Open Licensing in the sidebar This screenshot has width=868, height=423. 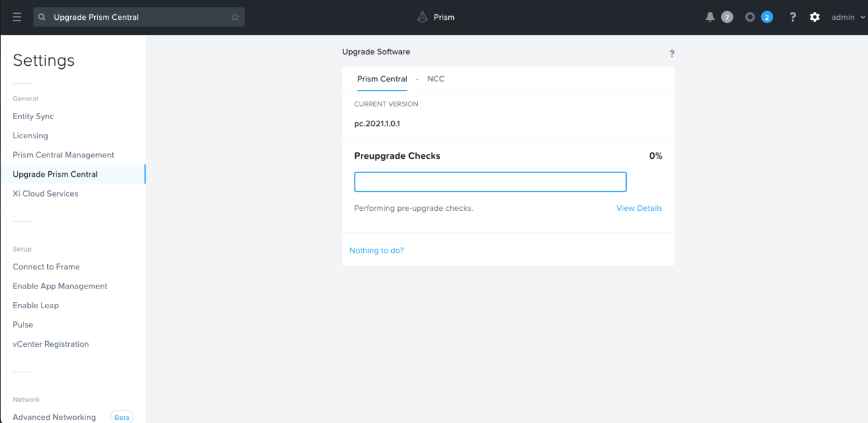point(30,136)
